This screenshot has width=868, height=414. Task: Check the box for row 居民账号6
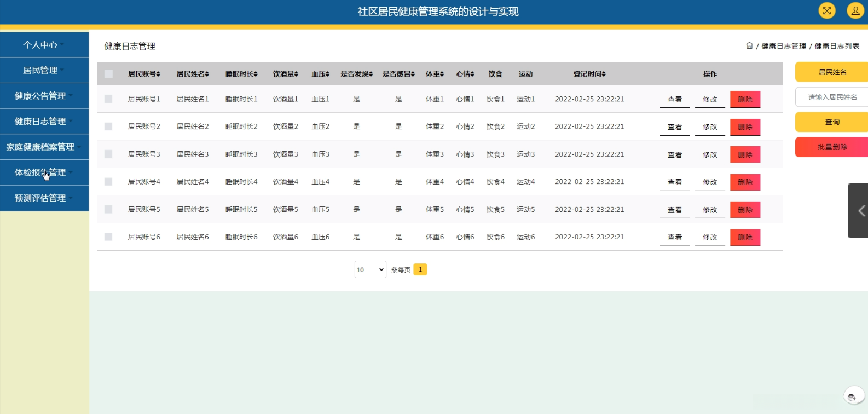point(108,237)
